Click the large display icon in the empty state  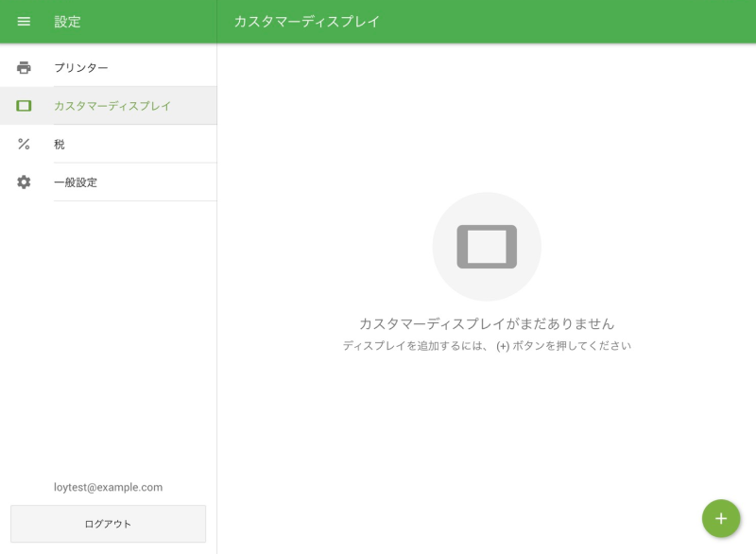pyautogui.click(x=488, y=246)
